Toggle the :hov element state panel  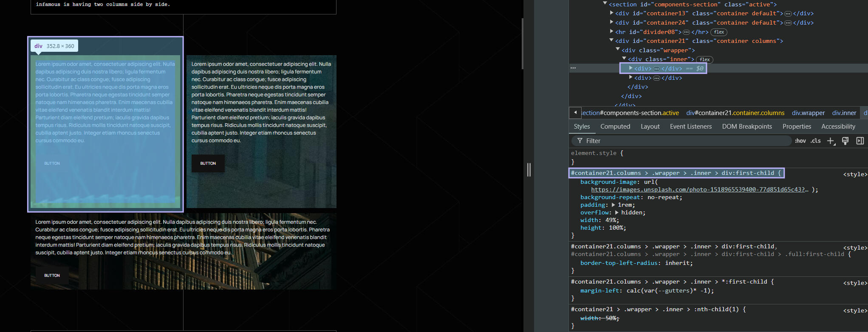coord(800,141)
